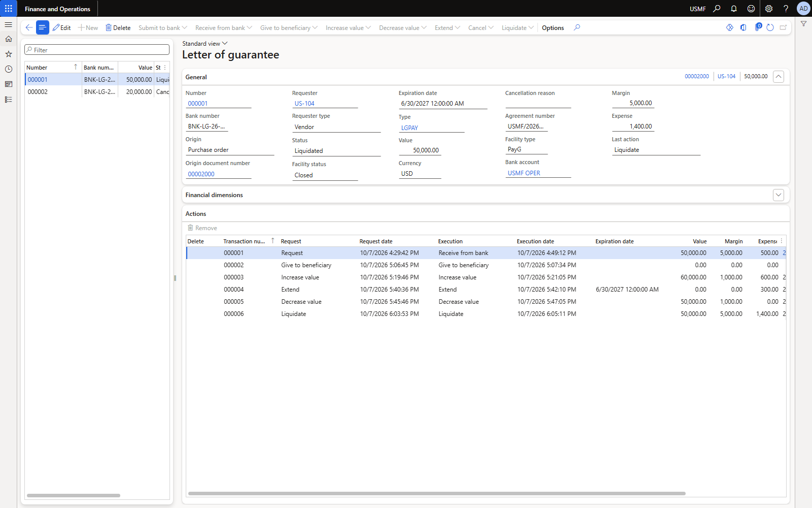Open Requester link US-104 in General fields
Screen dimensions: 812x508
point(304,103)
